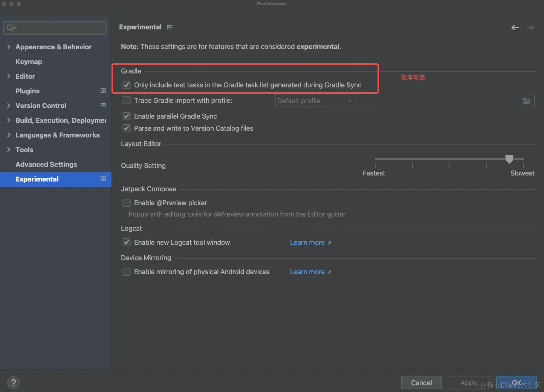The image size is (544, 392).
Task: Uncheck Only include test tasks checkbox
Action: (x=127, y=85)
